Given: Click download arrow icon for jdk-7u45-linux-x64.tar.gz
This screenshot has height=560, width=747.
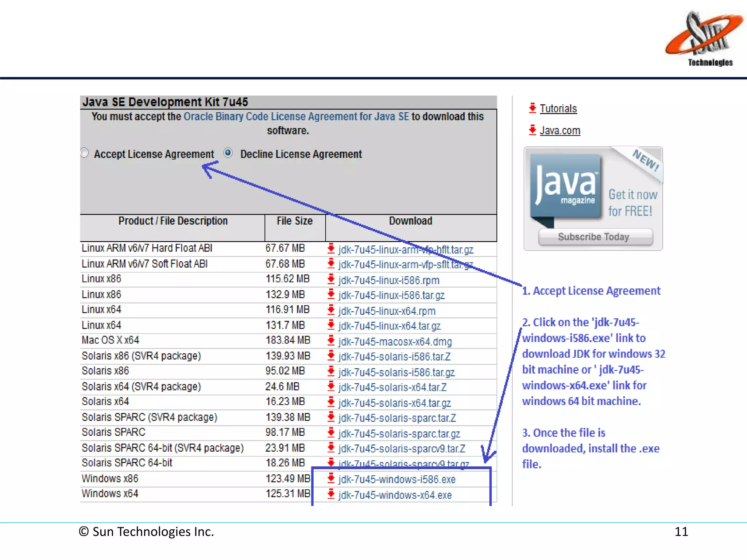Looking at the screenshot, I should [331, 324].
